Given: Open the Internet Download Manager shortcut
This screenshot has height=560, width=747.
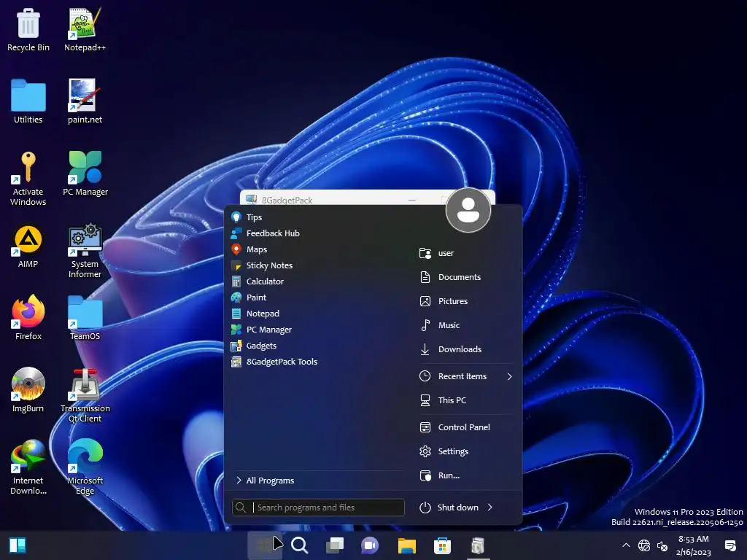Looking at the screenshot, I should (x=28, y=467).
